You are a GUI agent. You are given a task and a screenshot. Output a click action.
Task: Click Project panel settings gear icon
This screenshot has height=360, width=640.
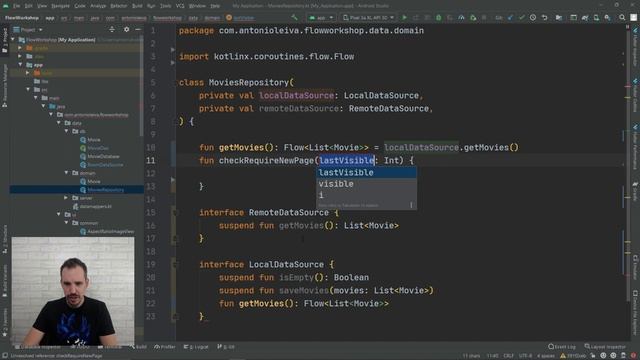127,29
